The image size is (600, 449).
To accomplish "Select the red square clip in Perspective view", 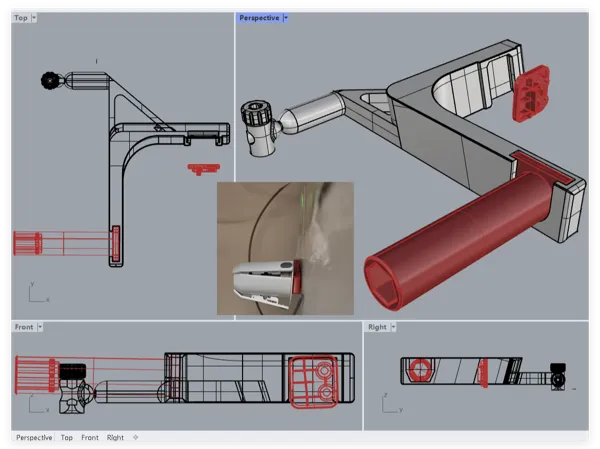I will pos(531,94).
